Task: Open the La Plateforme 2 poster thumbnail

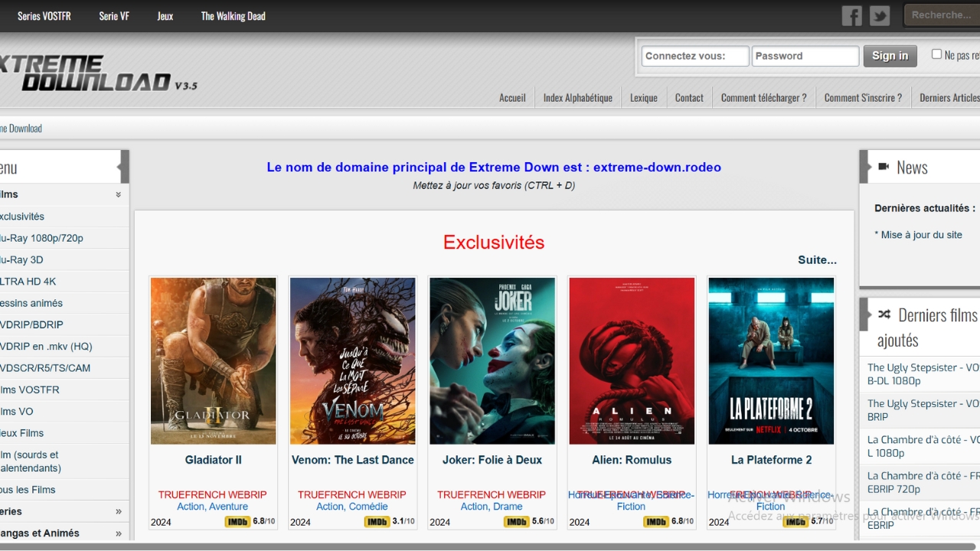Action: click(x=771, y=361)
